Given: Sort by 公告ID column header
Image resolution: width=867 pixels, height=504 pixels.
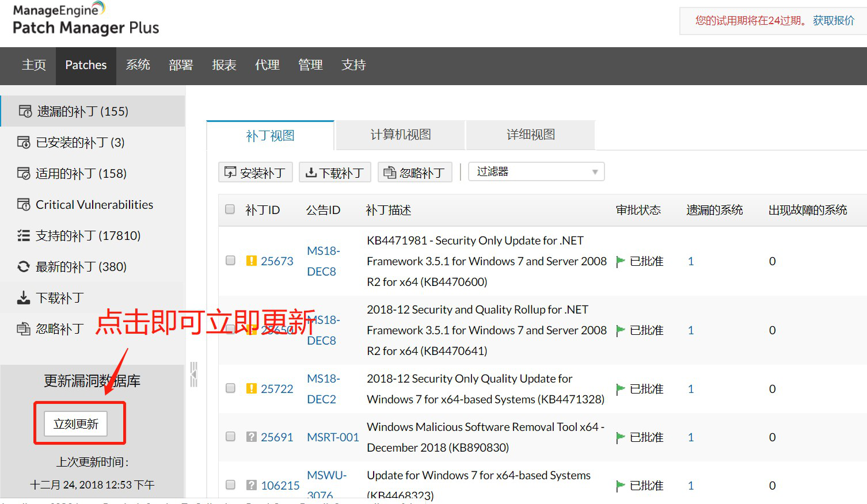Looking at the screenshot, I should 323,210.
